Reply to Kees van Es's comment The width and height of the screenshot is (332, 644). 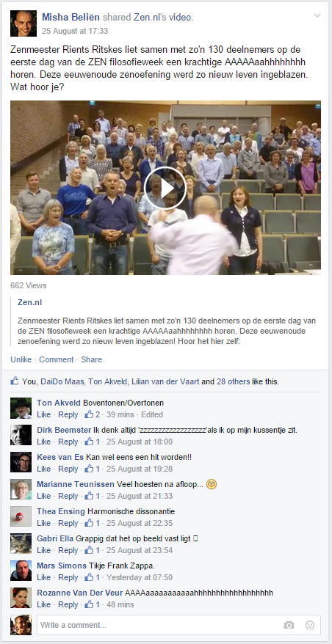68,469
